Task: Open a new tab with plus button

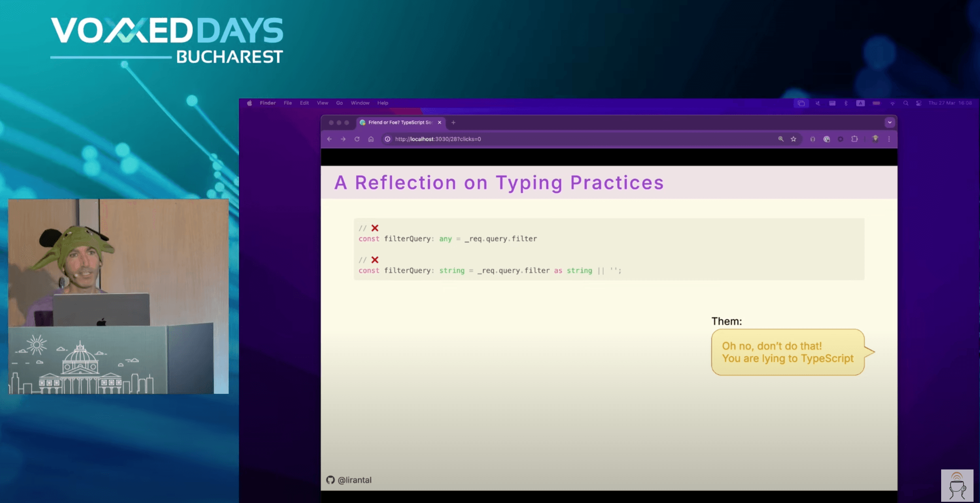Action: pos(453,122)
